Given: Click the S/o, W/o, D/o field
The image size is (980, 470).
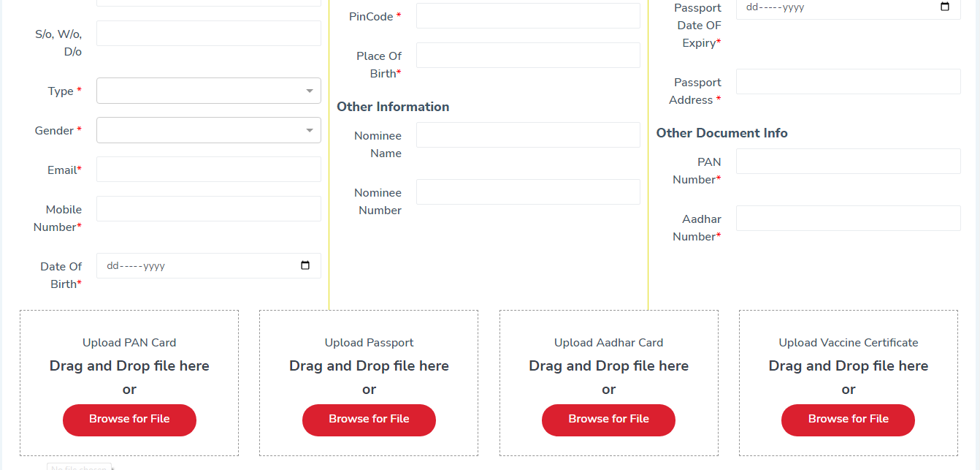Looking at the screenshot, I should pyautogui.click(x=209, y=33).
